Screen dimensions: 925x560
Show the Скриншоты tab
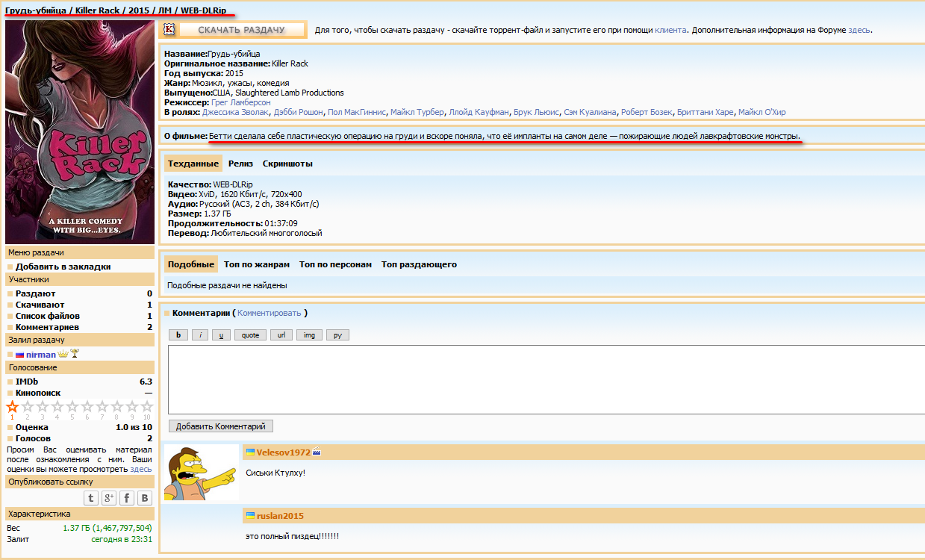tap(287, 164)
